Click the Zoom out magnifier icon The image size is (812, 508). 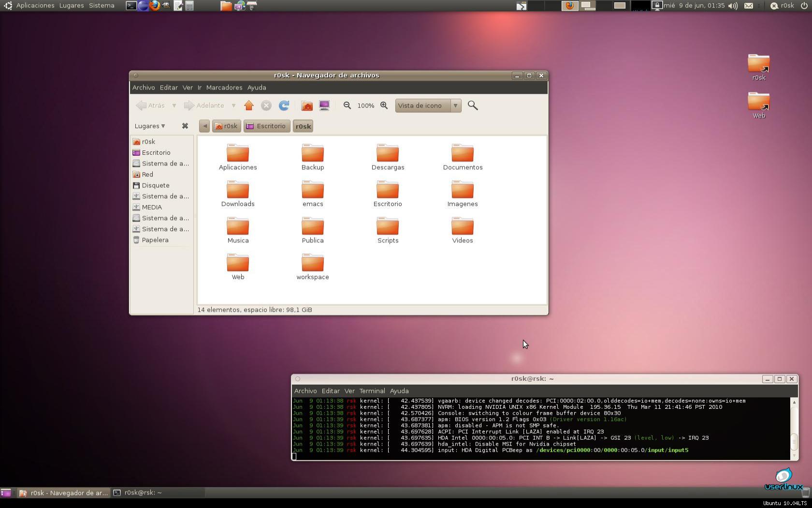point(347,105)
